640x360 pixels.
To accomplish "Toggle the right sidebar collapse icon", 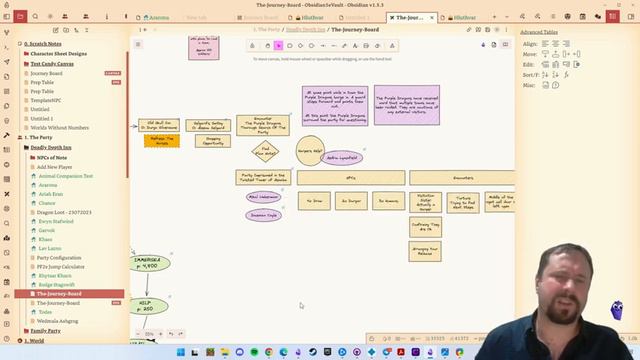I will 631,16.
